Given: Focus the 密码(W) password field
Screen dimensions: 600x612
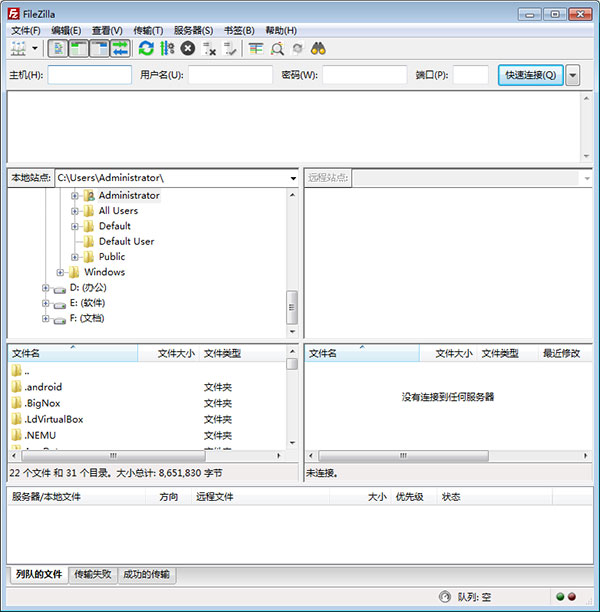Looking at the screenshot, I should tap(365, 75).
